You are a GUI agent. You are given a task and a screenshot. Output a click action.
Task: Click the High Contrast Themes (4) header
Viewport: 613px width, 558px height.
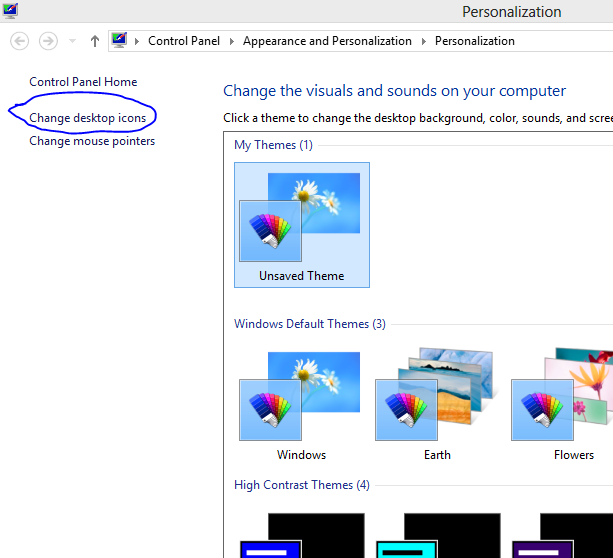(x=302, y=485)
